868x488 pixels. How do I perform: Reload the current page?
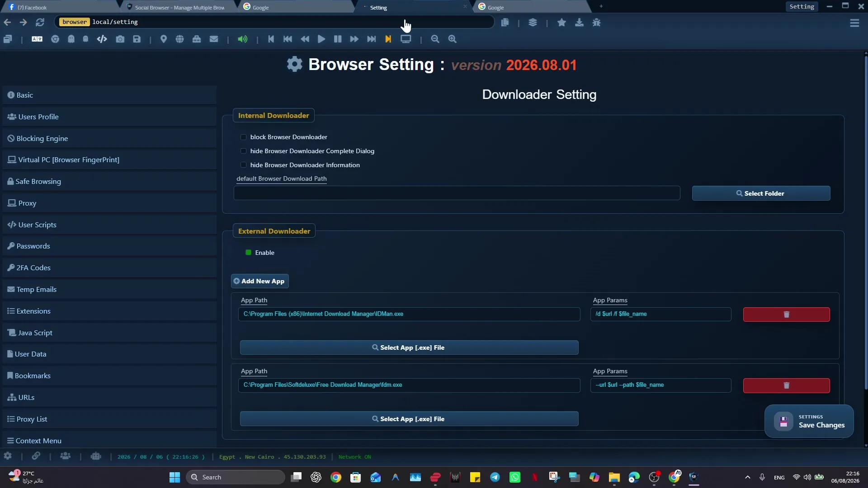[40, 22]
